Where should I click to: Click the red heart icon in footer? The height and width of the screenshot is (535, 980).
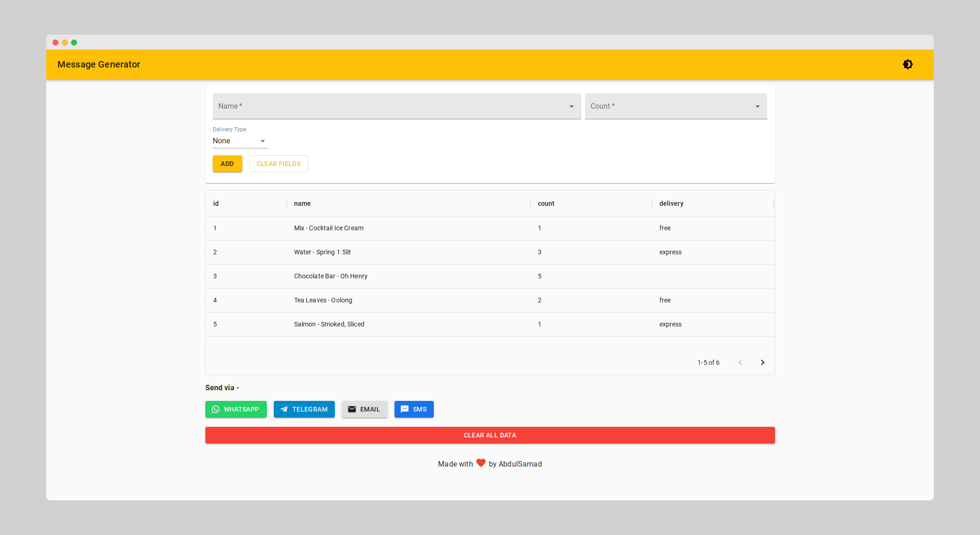481,463
